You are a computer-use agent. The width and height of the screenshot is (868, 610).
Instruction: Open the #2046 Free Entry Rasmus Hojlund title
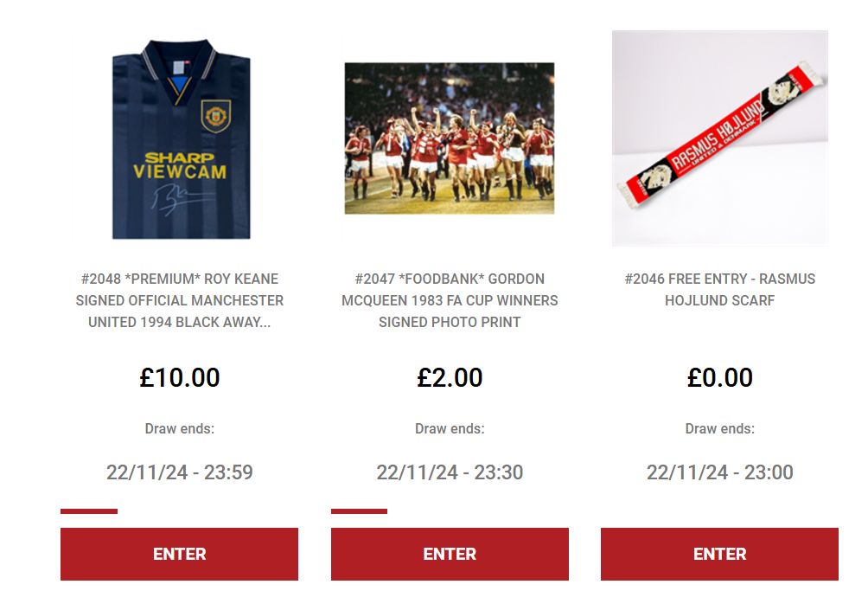719,290
